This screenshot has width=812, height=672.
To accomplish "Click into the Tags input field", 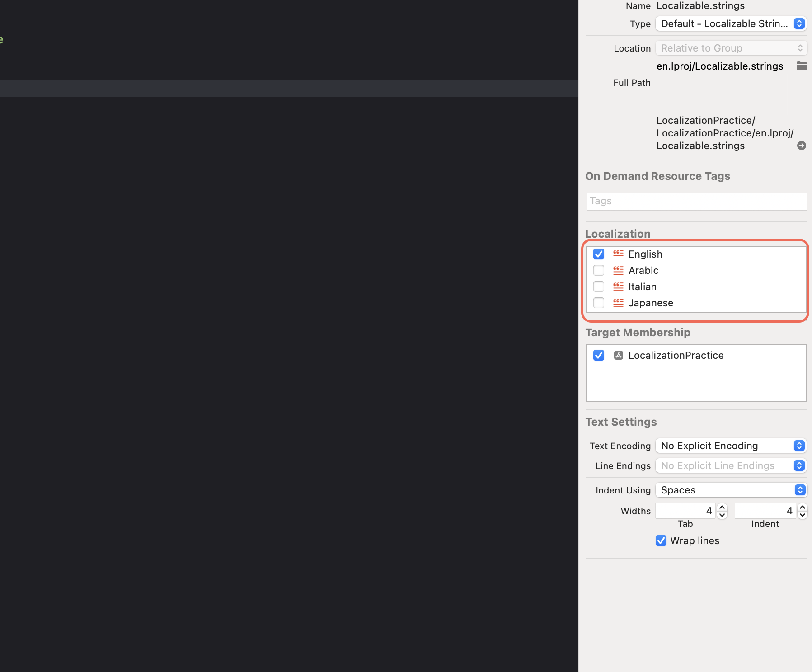I will click(x=696, y=201).
